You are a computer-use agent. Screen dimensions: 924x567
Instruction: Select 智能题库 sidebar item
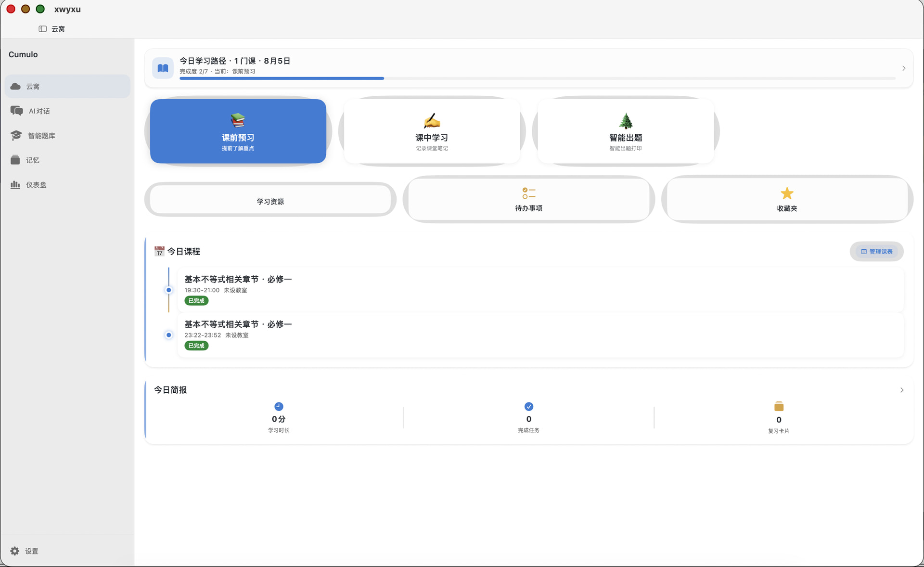point(67,135)
